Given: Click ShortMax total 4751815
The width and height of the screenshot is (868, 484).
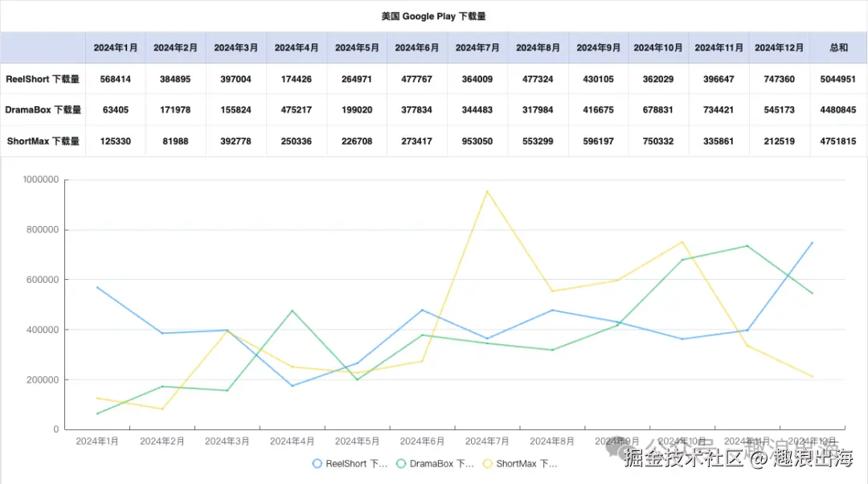Looking at the screenshot, I should (x=838, y=142).
